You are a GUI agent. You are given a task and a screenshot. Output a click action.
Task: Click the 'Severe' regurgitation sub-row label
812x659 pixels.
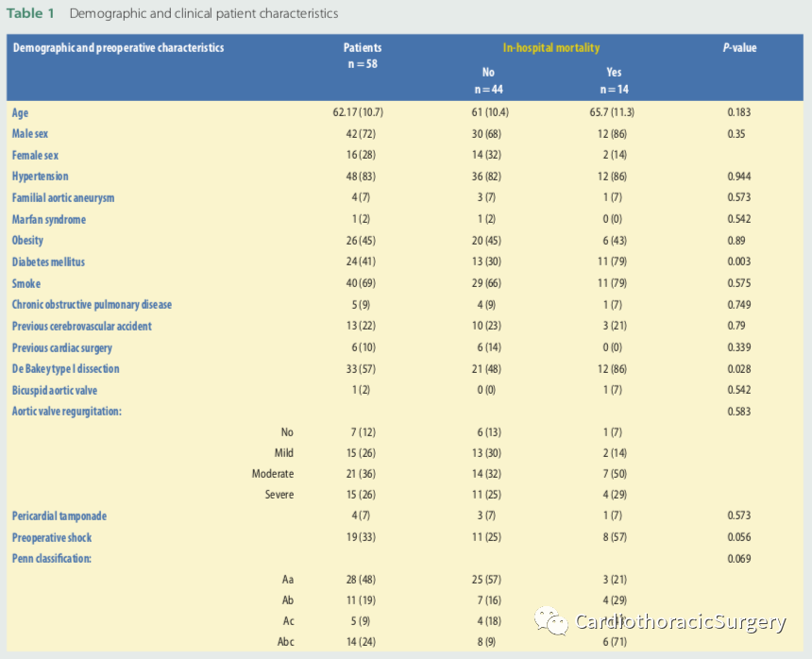(x=279, y=495)
